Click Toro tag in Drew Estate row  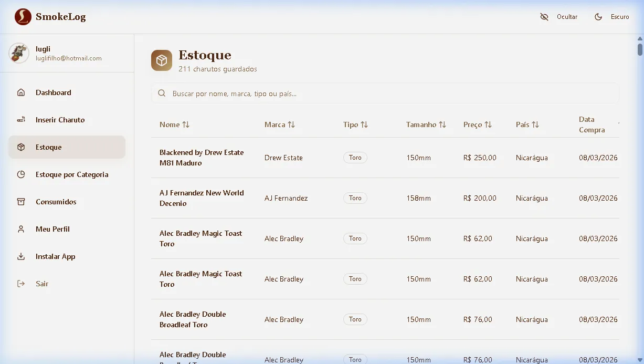[x=355, y=158]
